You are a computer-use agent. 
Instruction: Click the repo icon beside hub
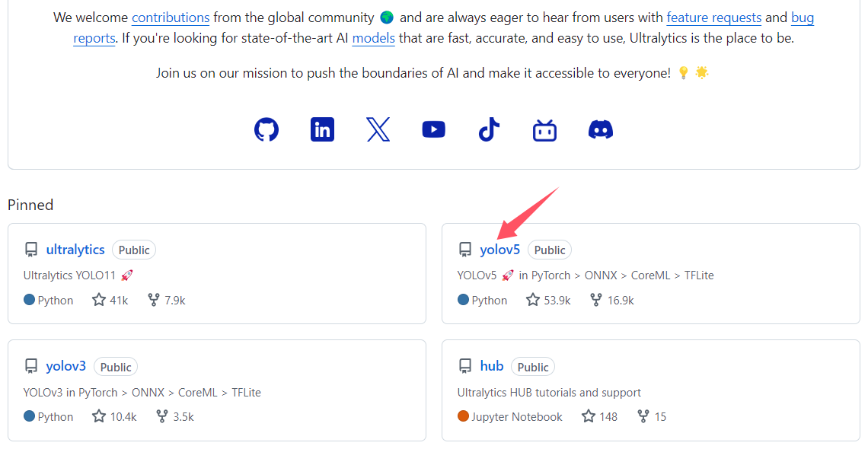[465, 367]
